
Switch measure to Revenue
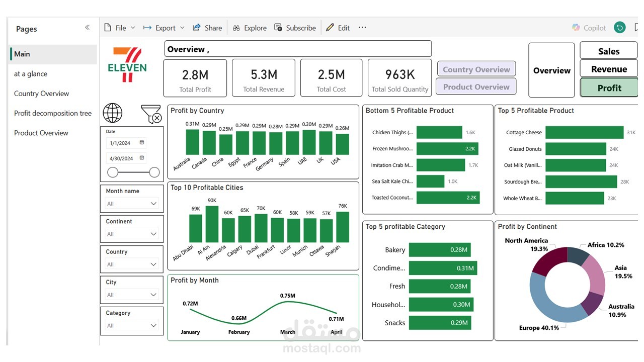coord(609,69)
